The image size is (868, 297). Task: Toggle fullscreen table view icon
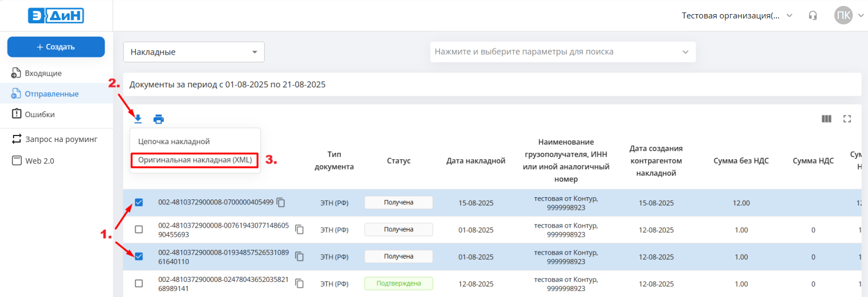coord(847,119)
